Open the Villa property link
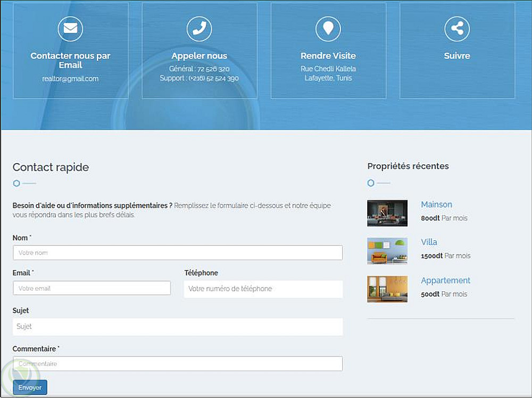The height and width of the screenshot is (398, 532). 429,242
